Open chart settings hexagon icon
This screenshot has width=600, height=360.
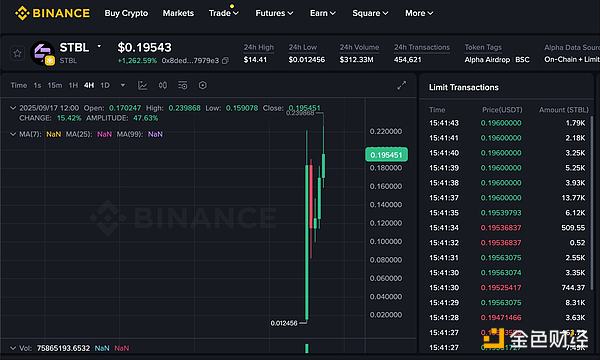click(x=203, y=85)
